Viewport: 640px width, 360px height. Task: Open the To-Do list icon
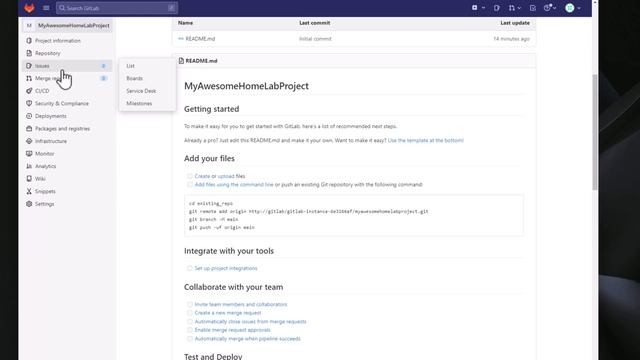pyautogui.click(x=533, y=8)
